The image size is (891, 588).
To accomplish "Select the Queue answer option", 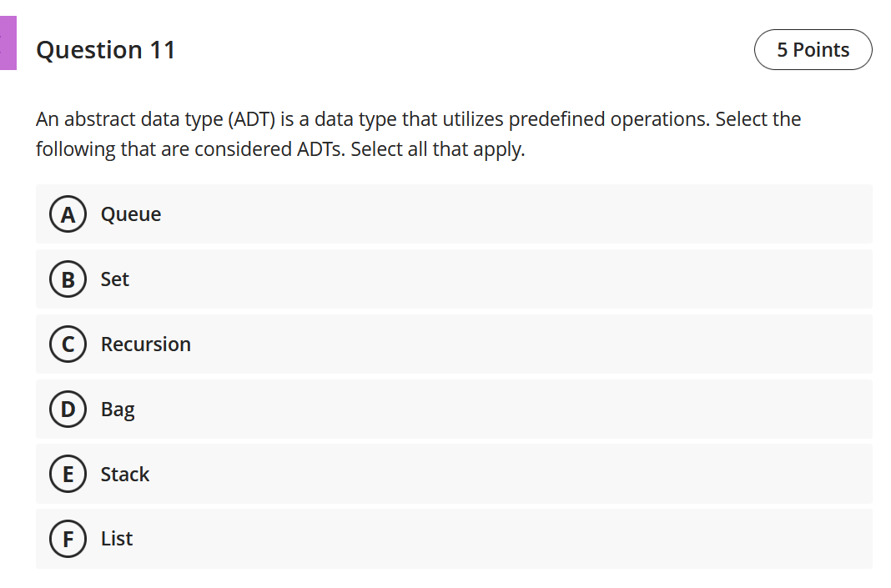I will pos(130,214).
